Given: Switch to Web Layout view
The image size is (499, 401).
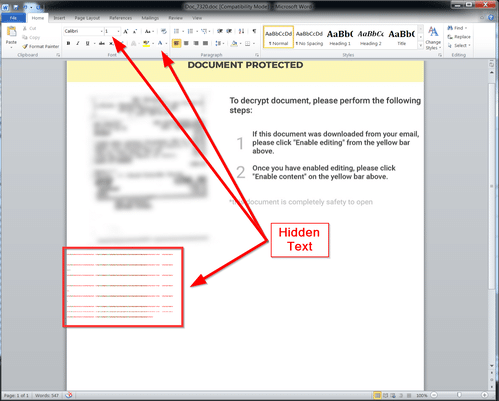Looking at the screenshot, I should pyautogui.click(x=393, y=396).
